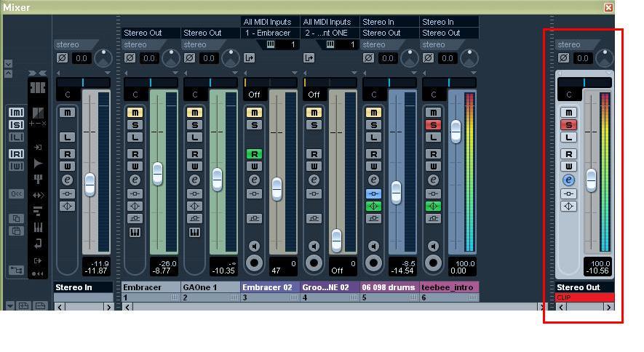Screen dimensions: 644x352
Task: Record-enable the Embracer 02 track
Action: coord(254,263)
